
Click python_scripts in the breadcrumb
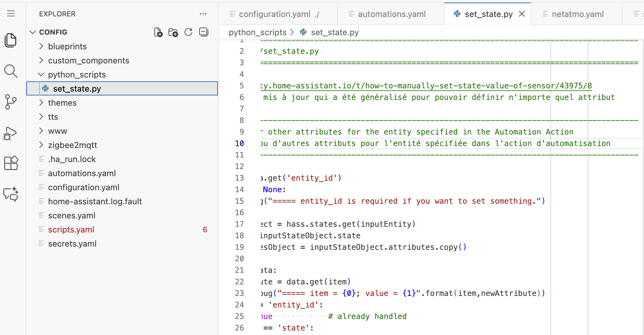point(257,32)
